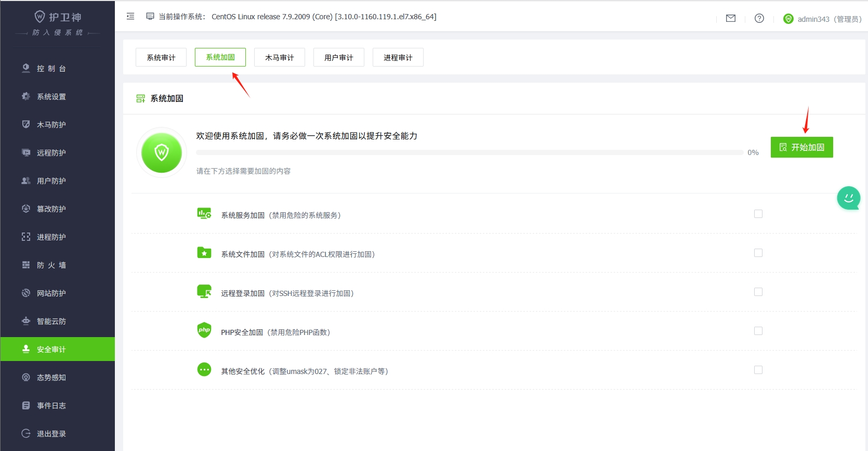Click the 其他安全优化 umask description text
This screenshot has width=868, height=451.
[x=305, y=371]
